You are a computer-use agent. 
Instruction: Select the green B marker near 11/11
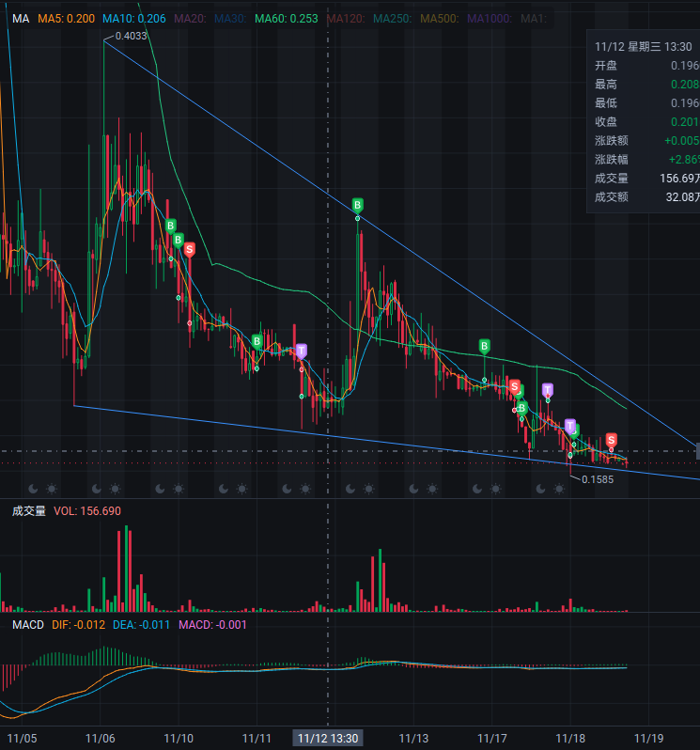257,341
